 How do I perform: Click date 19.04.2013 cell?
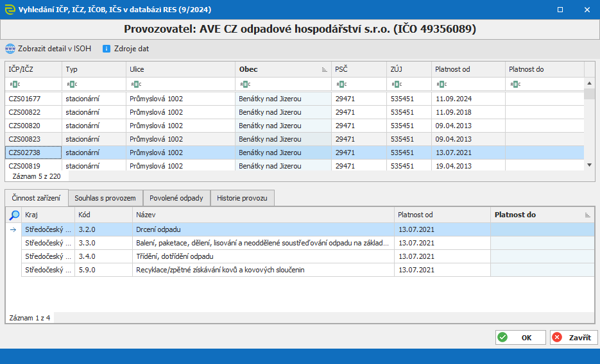point(468,165)
